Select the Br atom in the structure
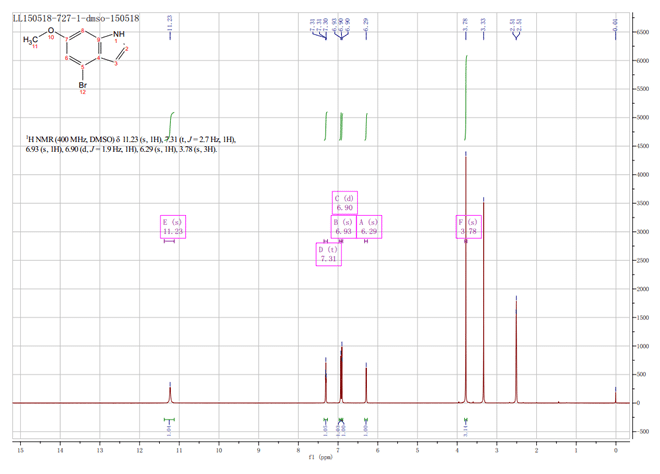Screen dimensions: 660x474 point(82,85)
